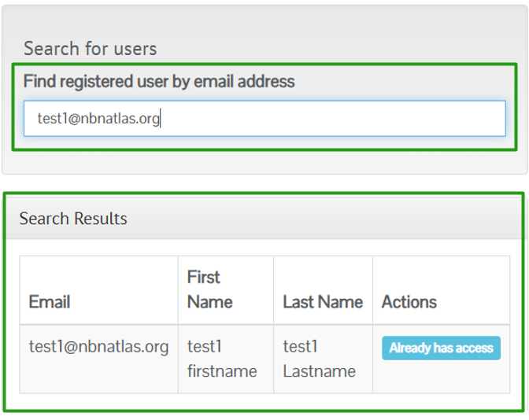The width and height of the screenshot is (529, 420).
Task: Click the 'Search for users' heading
Action: coord(90,49)
